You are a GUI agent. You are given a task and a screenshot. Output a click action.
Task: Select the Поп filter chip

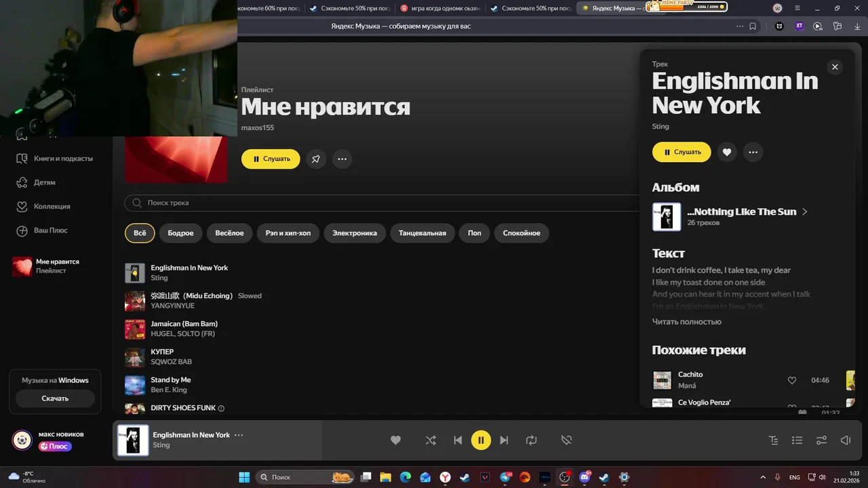click(475, 233)
